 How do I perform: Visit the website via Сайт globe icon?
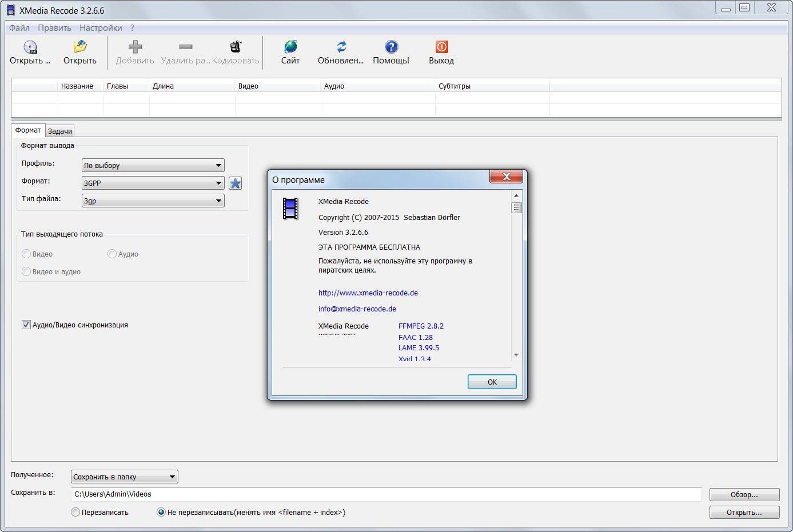290,47
